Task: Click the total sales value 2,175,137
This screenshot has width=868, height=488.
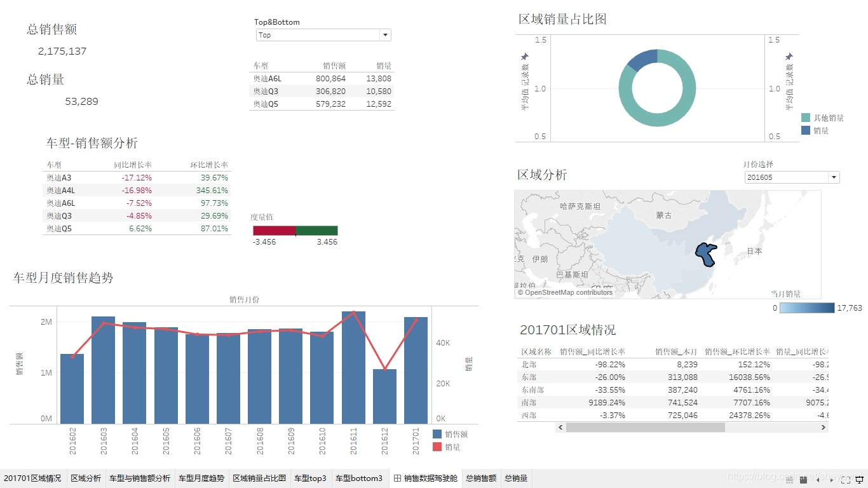Action: pos(62,51)
